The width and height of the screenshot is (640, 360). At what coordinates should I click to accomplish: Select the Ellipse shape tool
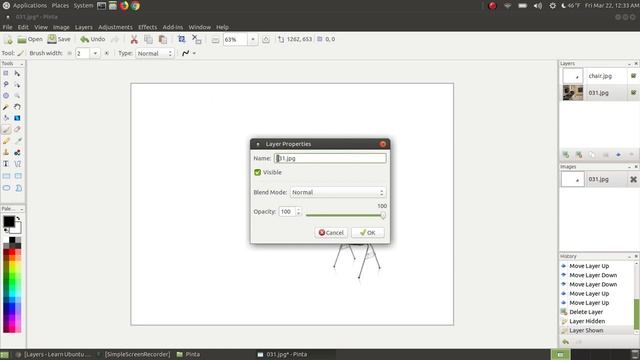6,188
